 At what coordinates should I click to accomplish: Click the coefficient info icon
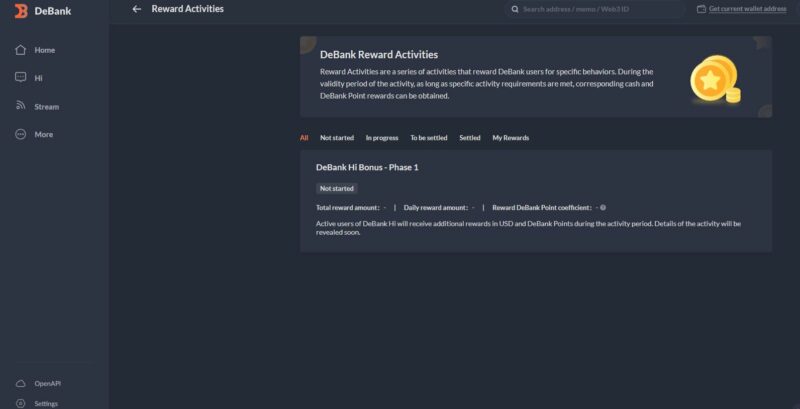(x=603, y=208)
